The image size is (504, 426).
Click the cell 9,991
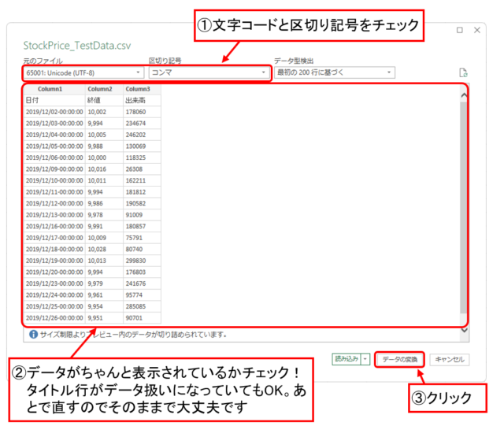coord(104,226)
